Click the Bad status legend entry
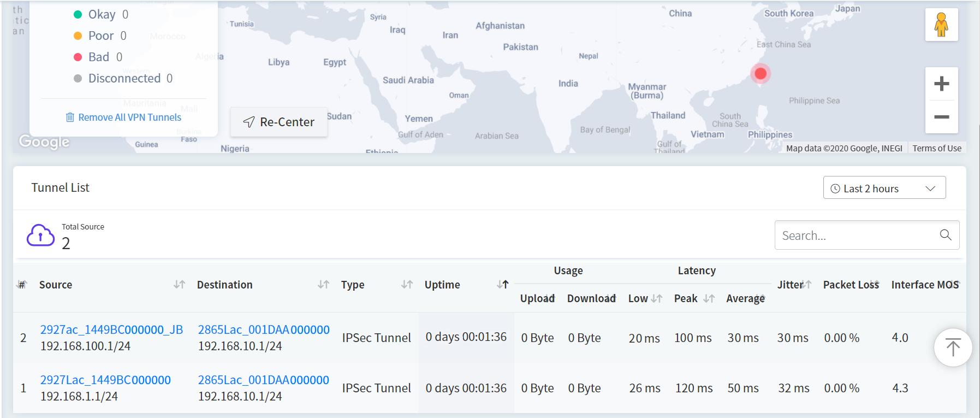This screenshot has width=980, height=418. tap(98, 57)
